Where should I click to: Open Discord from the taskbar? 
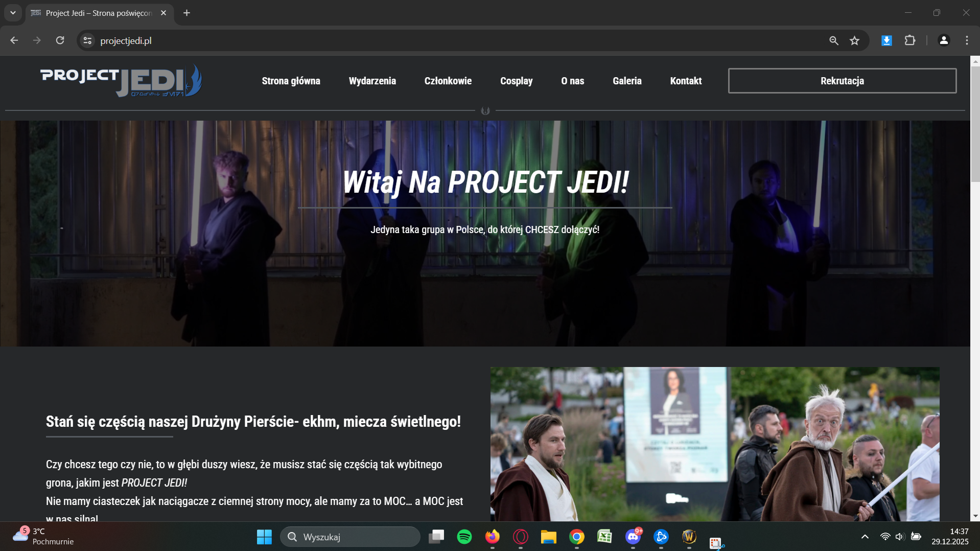point(633,537)
